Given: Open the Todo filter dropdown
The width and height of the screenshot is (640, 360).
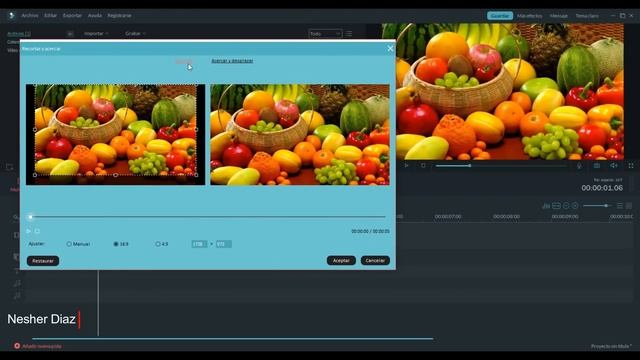Looking at the screenshot, I should (325, 33).
